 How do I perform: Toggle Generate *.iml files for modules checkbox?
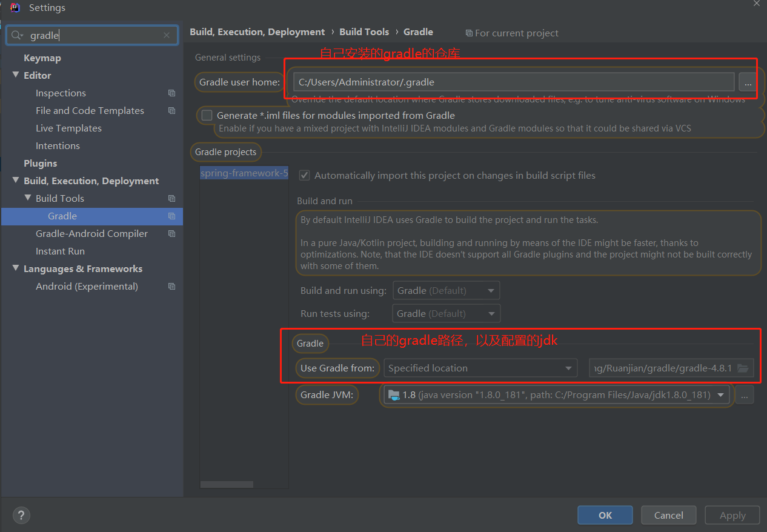[207, 115]
